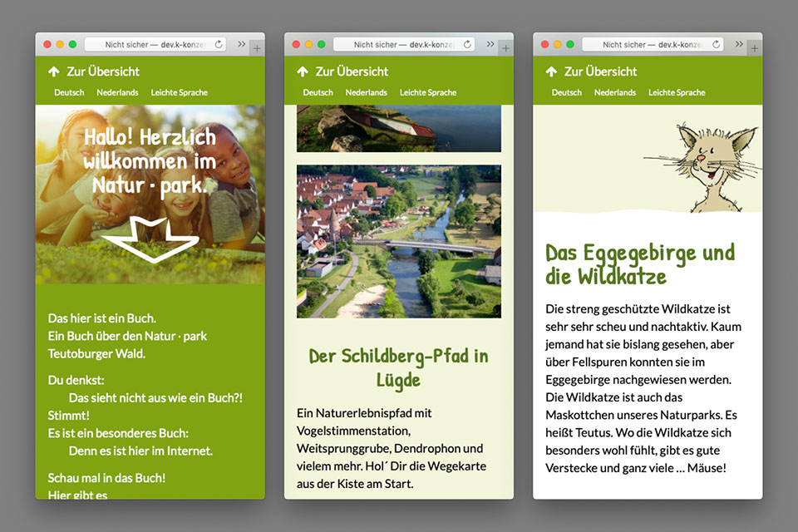Screen dimensions: 798x532
Task: Select Leichte Sprache in the Schildberg-Pfad window
Action: point(427,92)
